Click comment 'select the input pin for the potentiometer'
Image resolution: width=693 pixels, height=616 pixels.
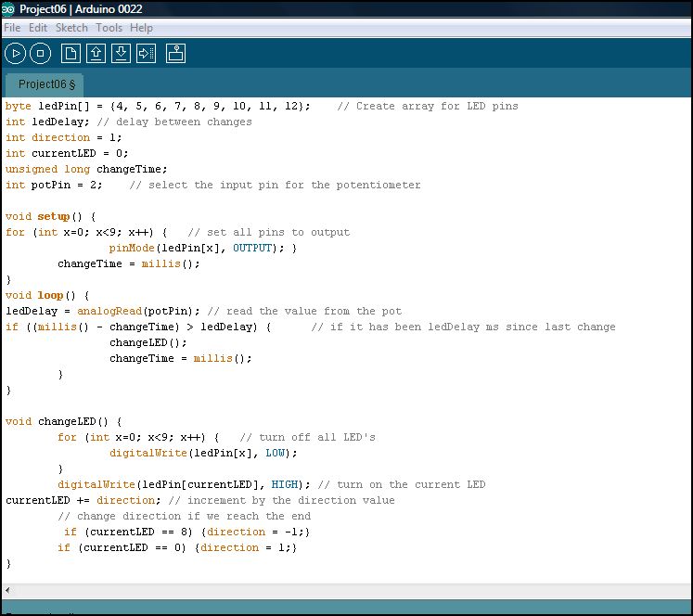(x=275, y=185)
